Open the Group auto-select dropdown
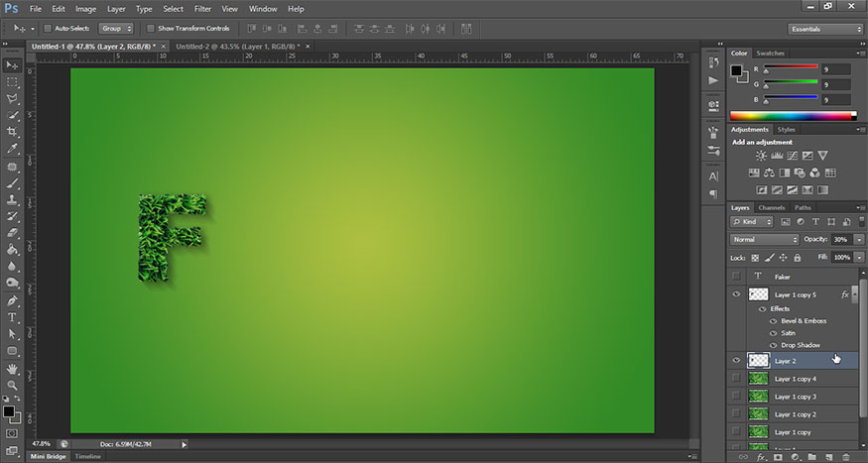The image size is (868, 463). point(116,28)
